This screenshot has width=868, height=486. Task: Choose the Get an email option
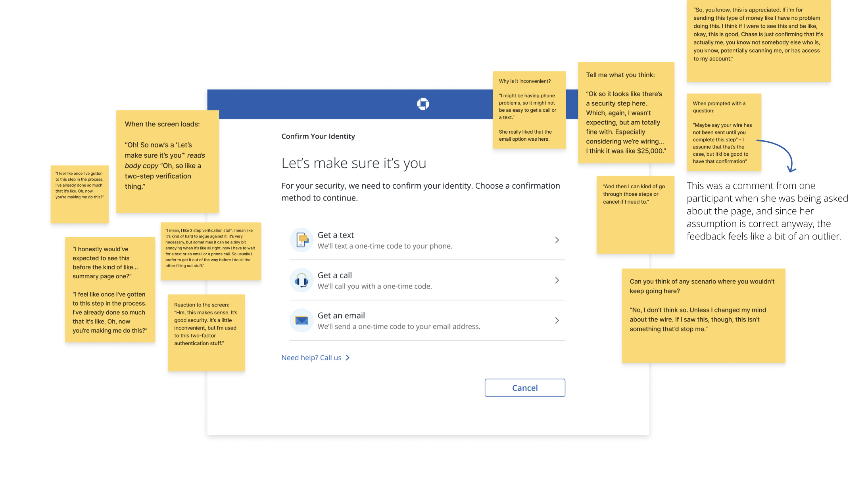[x=341, y=316]
